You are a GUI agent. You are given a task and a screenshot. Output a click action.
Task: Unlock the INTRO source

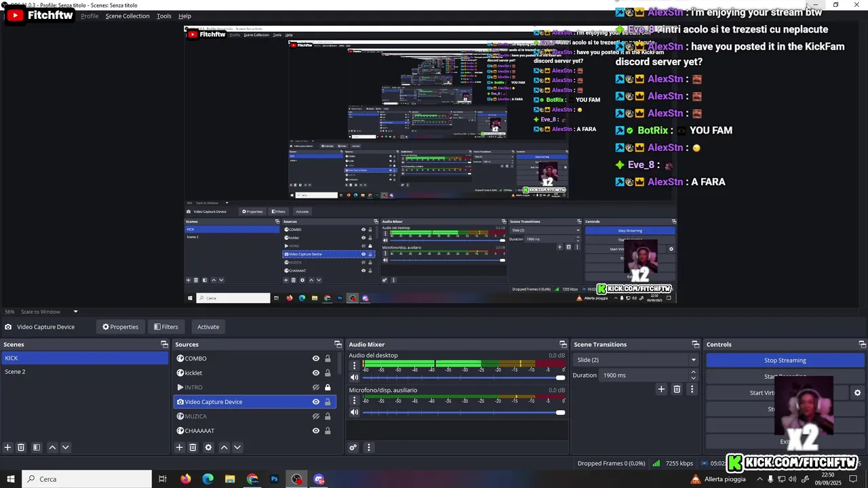[x=328, y=388]
